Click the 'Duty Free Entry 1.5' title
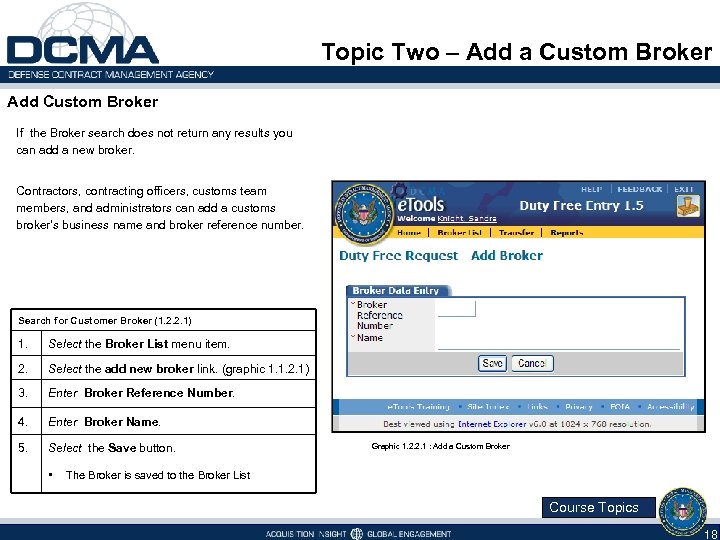Screen dimensions: 720x540 tap(581, 206)
